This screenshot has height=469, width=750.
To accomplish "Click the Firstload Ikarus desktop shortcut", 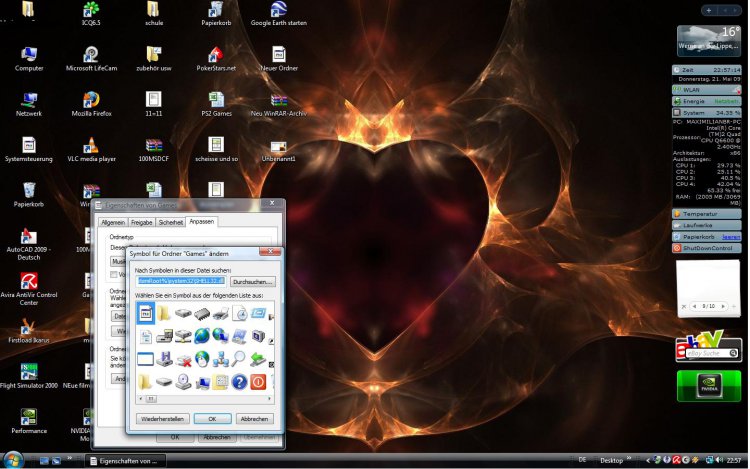I will (29, 331).
